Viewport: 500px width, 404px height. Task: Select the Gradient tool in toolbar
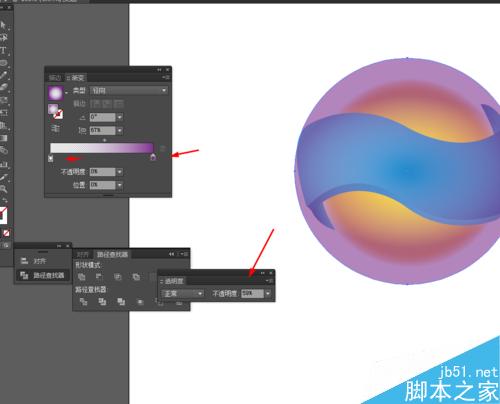[3, 138]
